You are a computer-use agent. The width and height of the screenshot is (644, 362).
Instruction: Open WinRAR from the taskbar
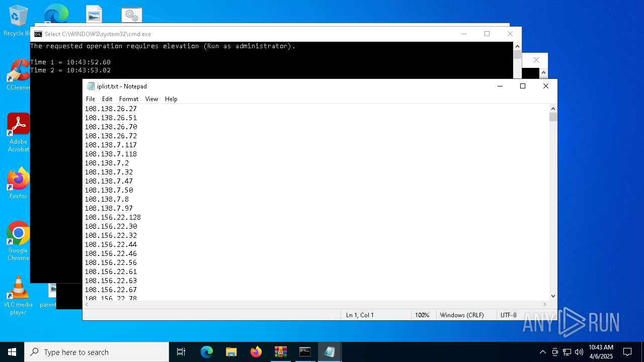click(x=281, y=352)
